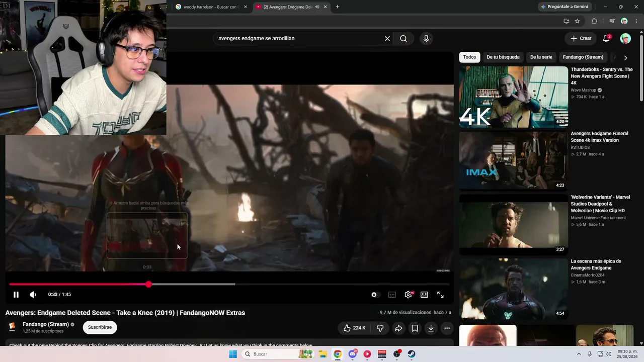Viewport: 644px width, 362px height.
Task: Install the page as an app
Action: pyautogui.click(x=566, y=21)
